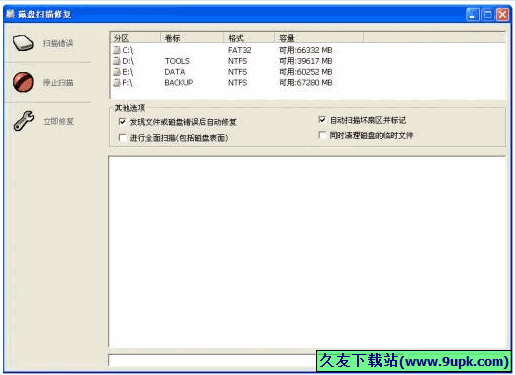Select the F:\ drive icon

[x=117, y=83]
